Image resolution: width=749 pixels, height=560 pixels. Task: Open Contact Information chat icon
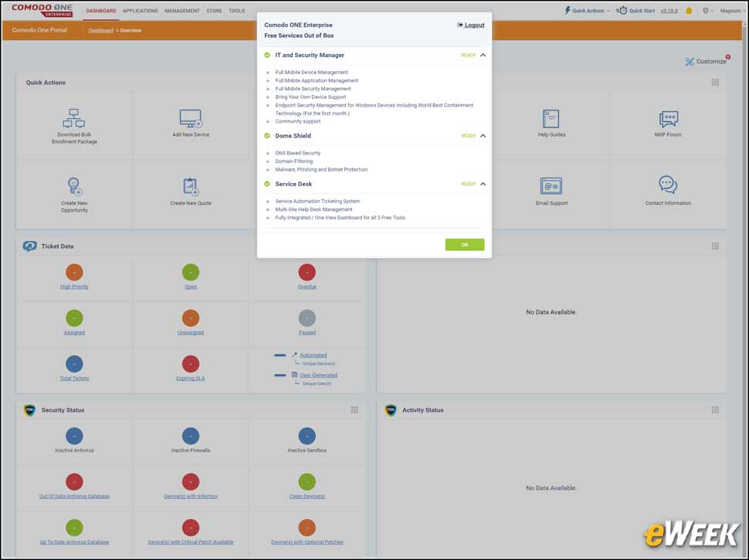tap(668, 185)
